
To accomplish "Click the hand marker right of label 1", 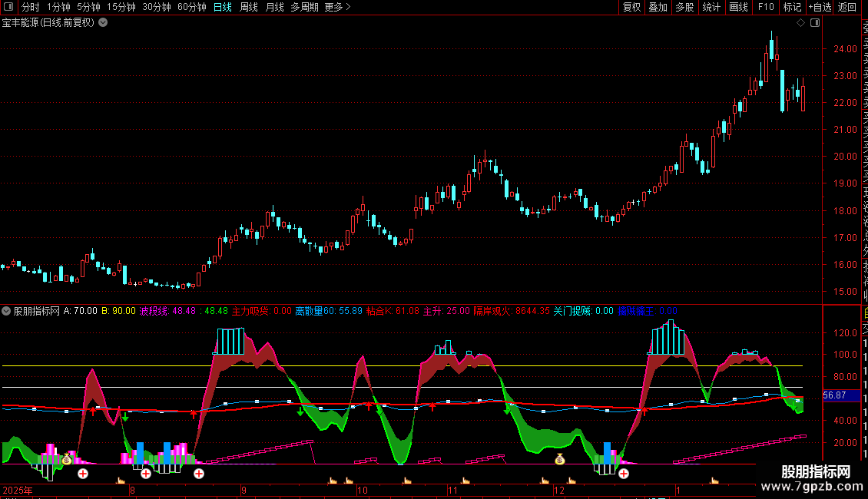I will click(714, 480).
